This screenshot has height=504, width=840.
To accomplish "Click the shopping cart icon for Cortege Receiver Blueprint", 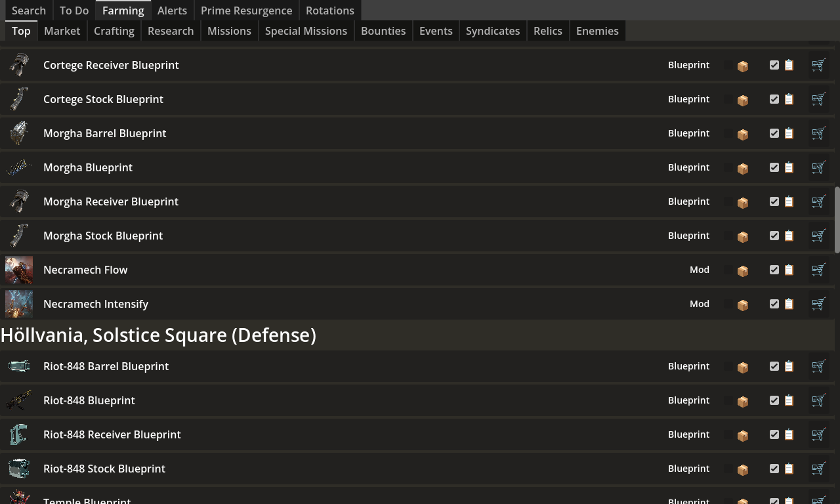I will click(818, 65).
